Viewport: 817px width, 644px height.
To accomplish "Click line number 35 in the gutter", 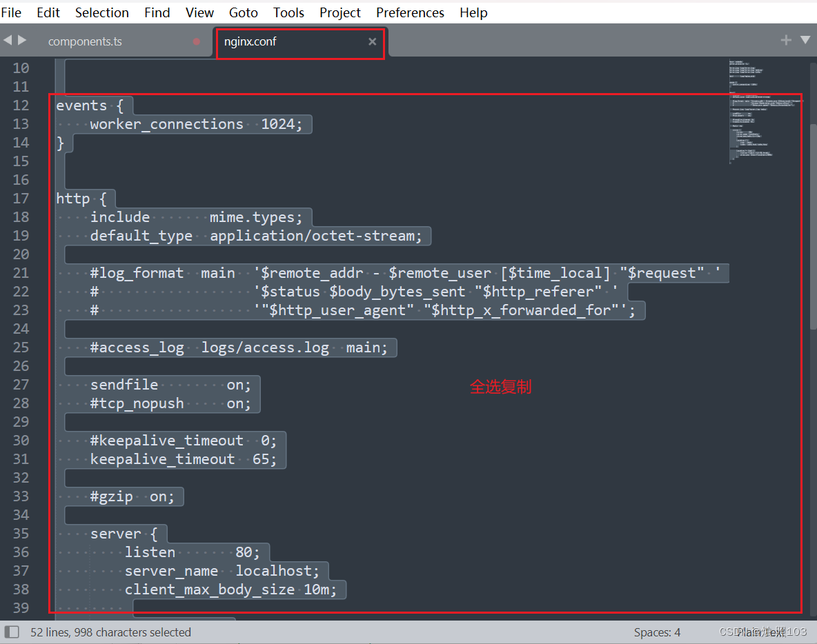I will (21, 534).
